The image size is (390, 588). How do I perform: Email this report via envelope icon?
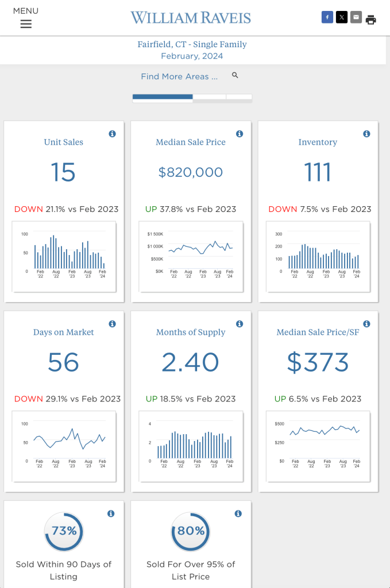(x=356, y=17)
